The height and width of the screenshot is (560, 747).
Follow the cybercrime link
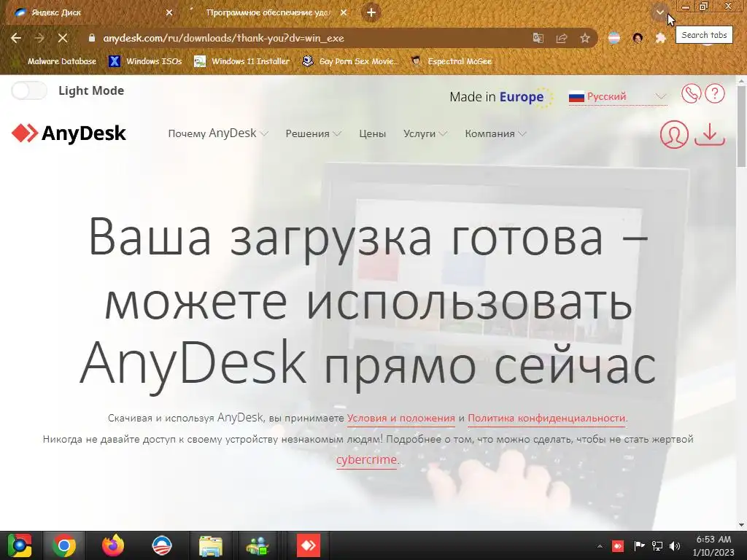point(366,460)
